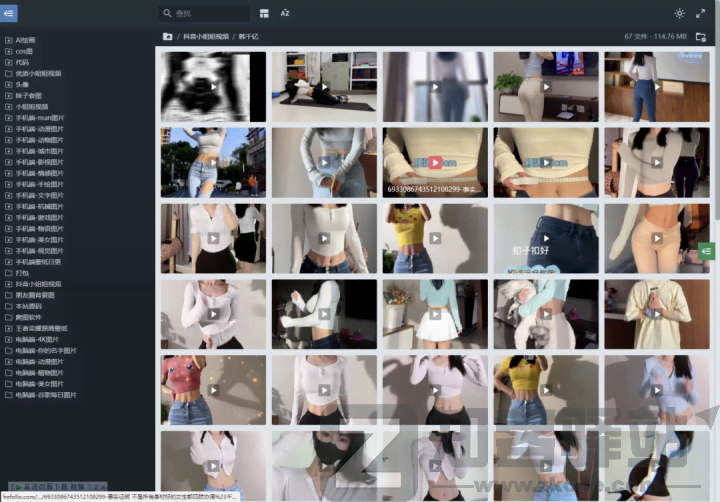This screenshot has width=720, height=502.
Task: Toggle the light/dark theme sun icon
Action: click(680, 14)
